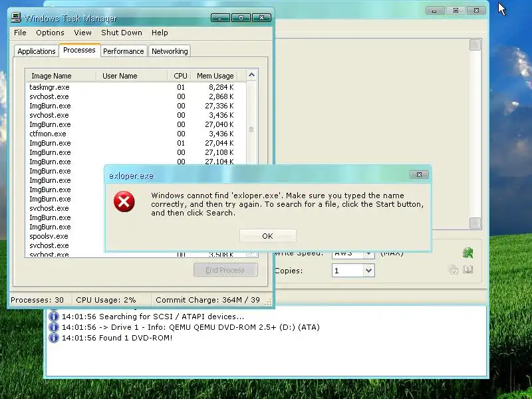Click OK in the exloper.exe error dialog
The height and width of the screenshot is (399, 532).
(268, 236)
